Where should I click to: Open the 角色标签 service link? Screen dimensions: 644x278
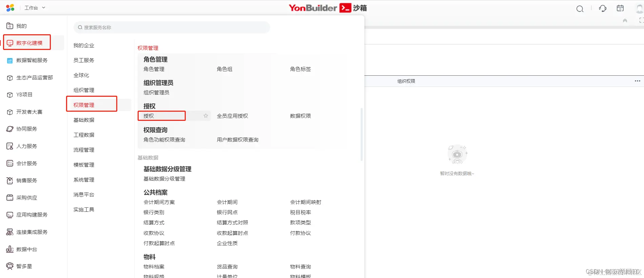300,69
